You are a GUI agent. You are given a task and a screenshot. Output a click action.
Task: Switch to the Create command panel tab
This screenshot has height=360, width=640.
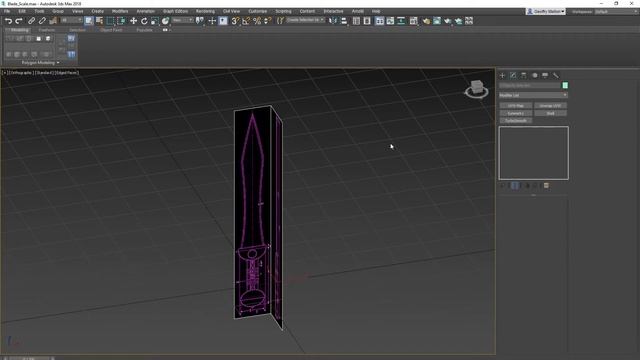(502, 76)
